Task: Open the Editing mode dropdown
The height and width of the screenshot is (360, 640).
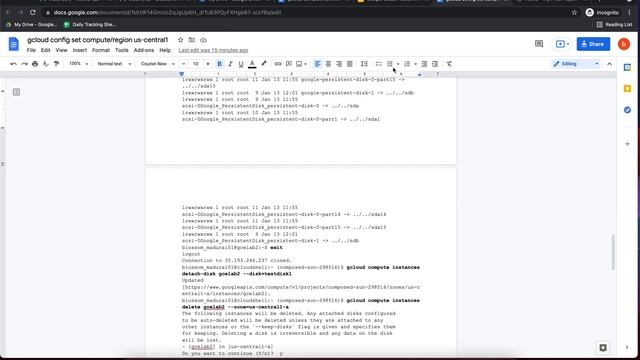Action: (576, 64)
